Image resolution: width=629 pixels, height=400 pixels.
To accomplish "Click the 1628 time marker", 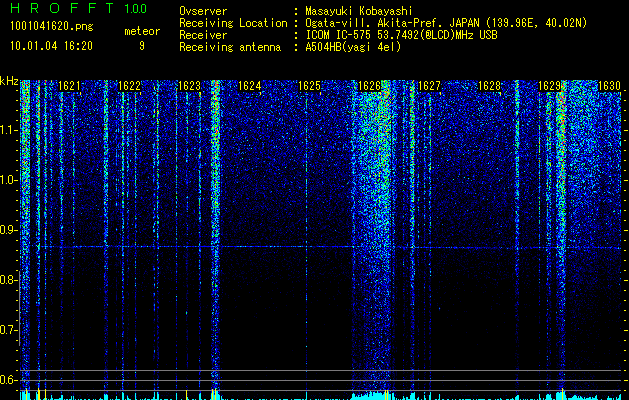I will coord(489,86).
